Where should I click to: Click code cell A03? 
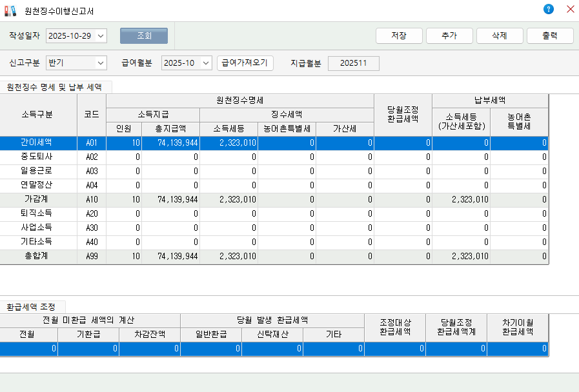coord(92,171)
